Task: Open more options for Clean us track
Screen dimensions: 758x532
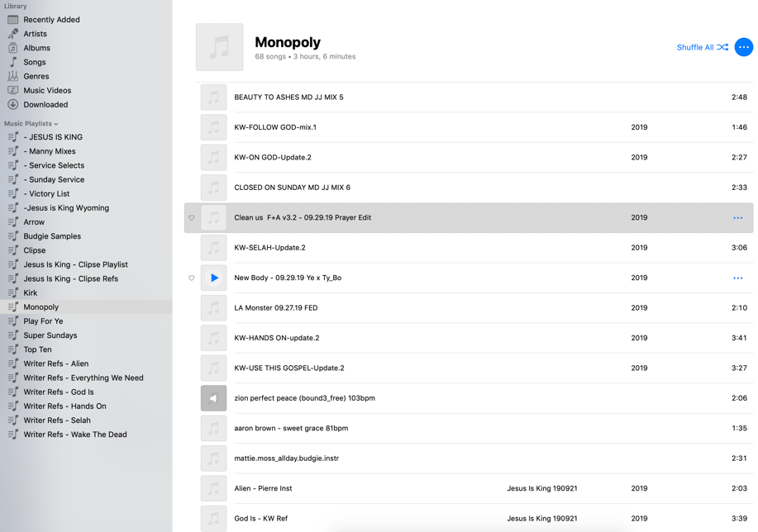Action: (x=737, y=218)
